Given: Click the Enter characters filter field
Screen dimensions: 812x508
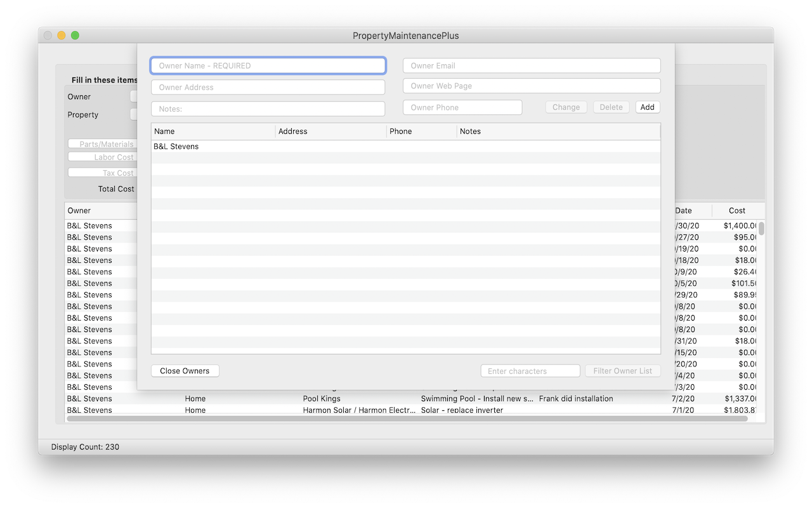Looking at the screenshot, I should [x=530, y=371].
